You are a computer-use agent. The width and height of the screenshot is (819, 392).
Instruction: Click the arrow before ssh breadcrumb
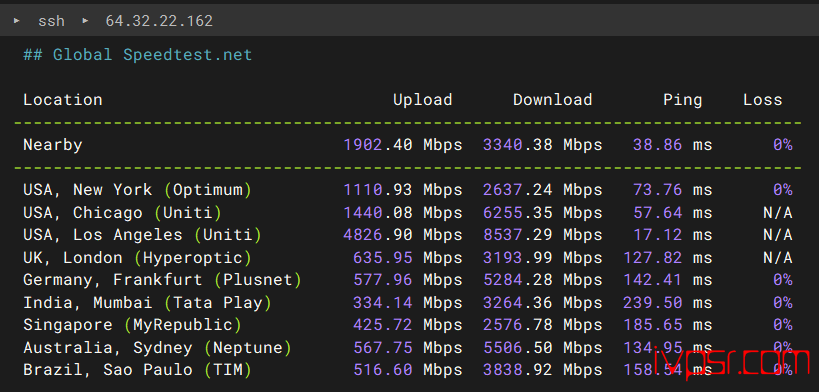tap(17, 21)
